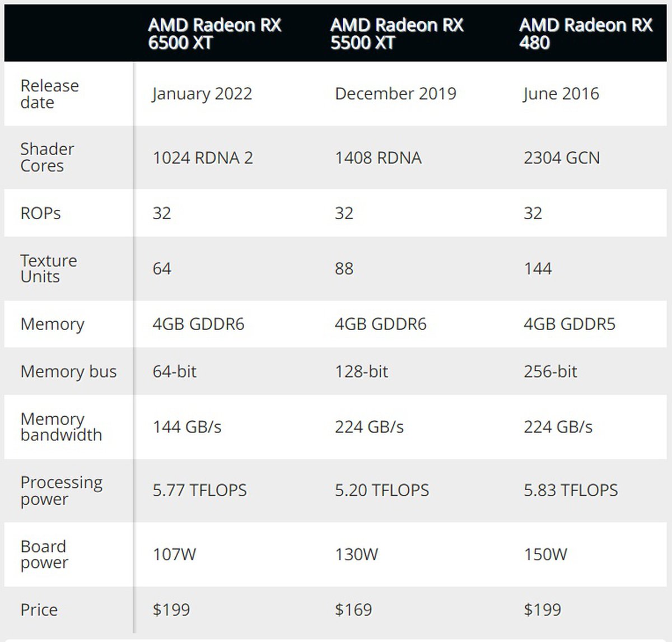Select the Memory bandwidth row label

click(x=61, y=427)
